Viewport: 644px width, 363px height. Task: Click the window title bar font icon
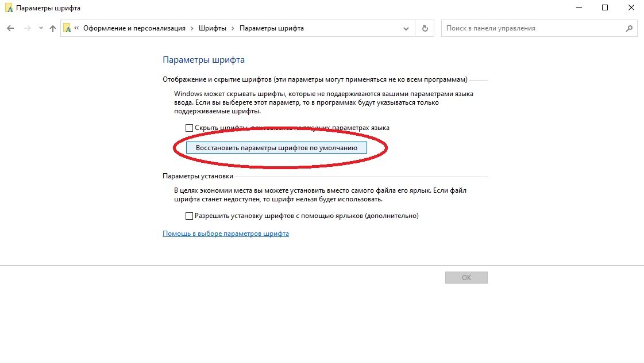9,8
